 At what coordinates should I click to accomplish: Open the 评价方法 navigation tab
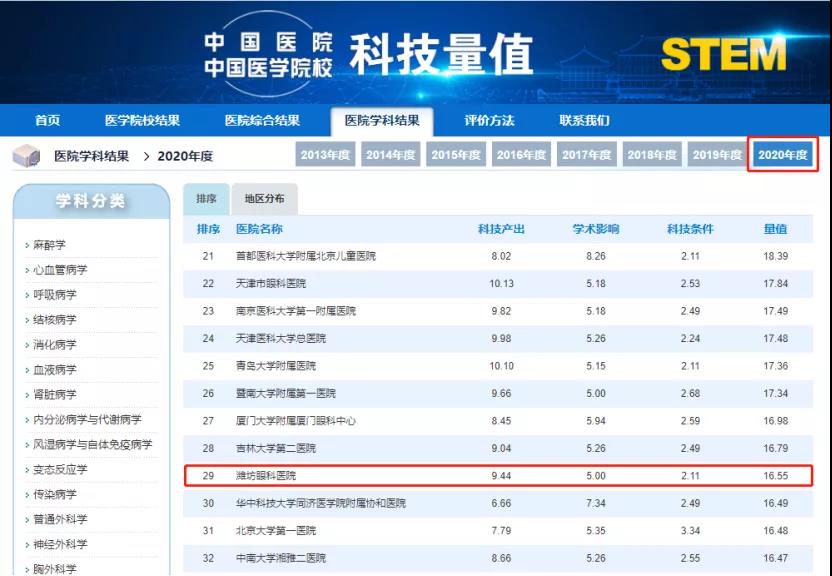pos(489,120)
